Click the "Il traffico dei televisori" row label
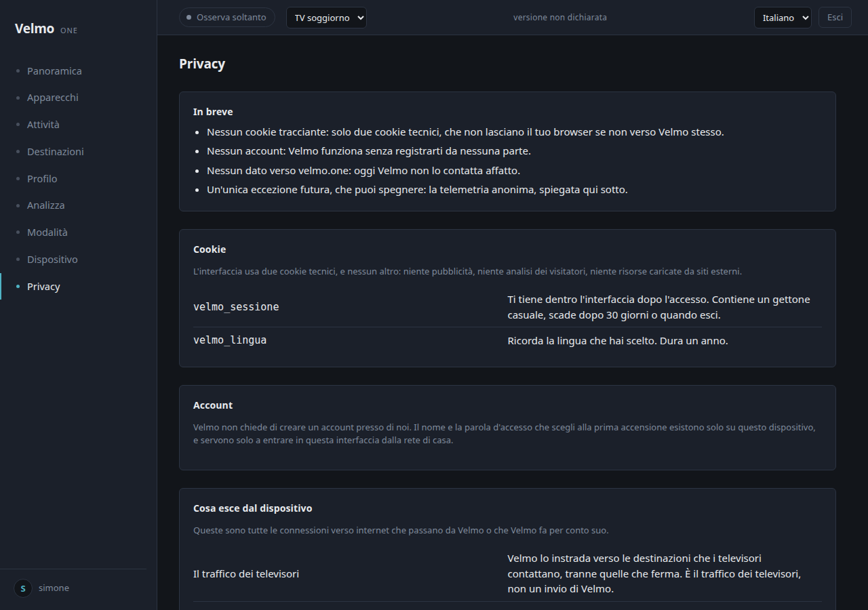 246,574
